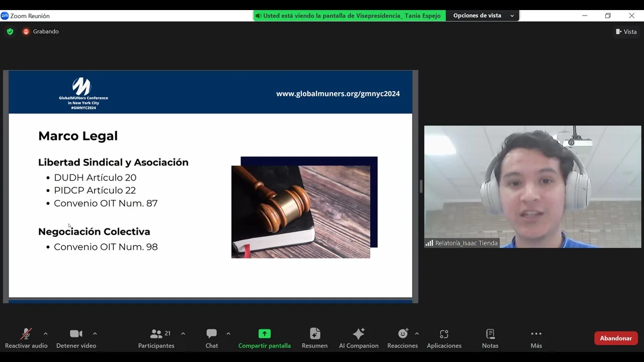The image size is (644, 362).
Task: Open the Participantes panel
Action: [x=156, y=338]
